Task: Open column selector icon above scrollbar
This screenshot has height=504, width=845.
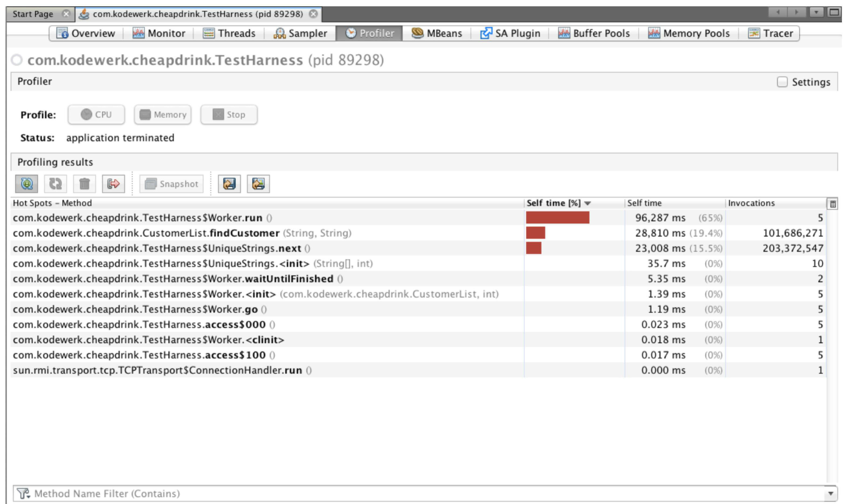Action: (832, 204)
